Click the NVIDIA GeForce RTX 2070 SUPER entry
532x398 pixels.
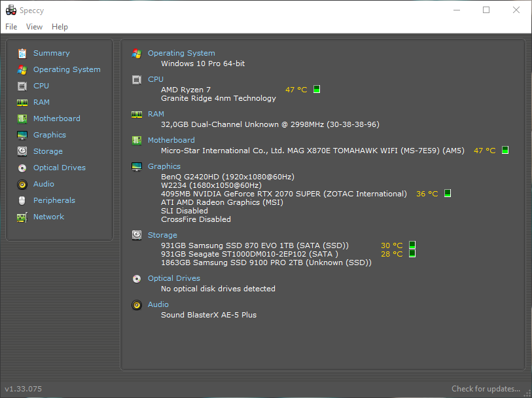point(283,194)
